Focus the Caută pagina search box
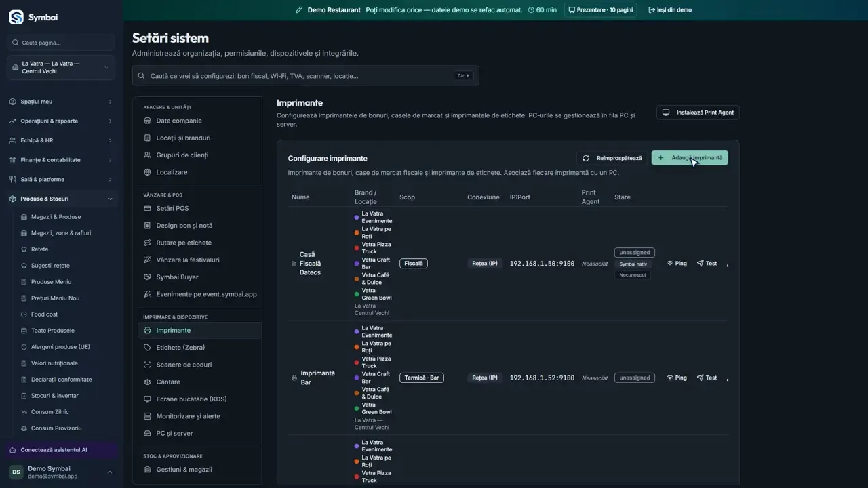The height and width of the screenshot is (488, 868). (61, 43)
